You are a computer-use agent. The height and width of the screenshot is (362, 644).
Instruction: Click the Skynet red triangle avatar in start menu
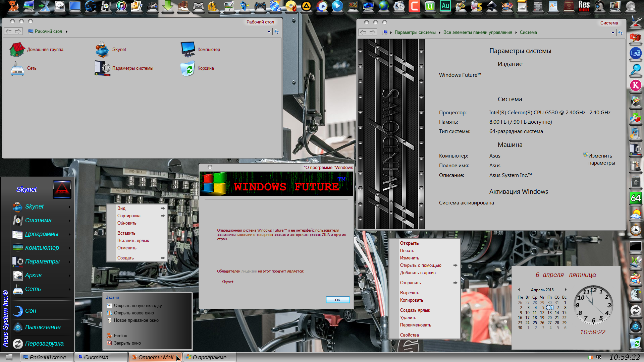(x=62, y=189)
